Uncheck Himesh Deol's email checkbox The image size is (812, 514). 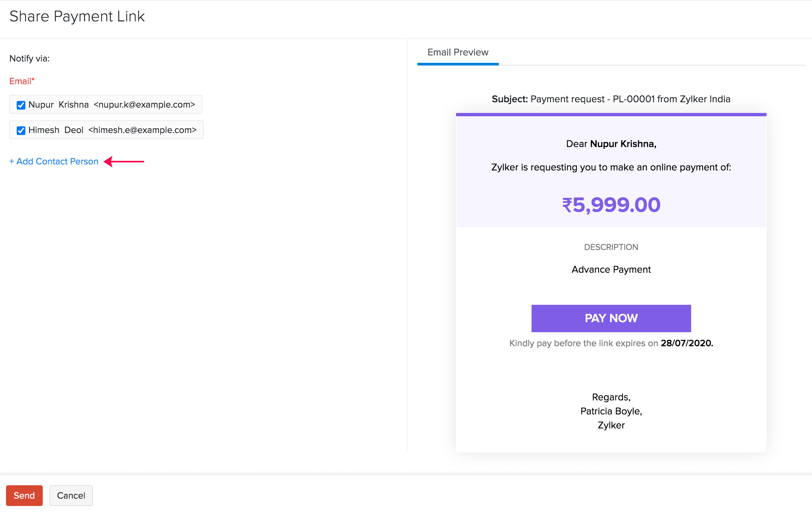click(x=21, y=130)
